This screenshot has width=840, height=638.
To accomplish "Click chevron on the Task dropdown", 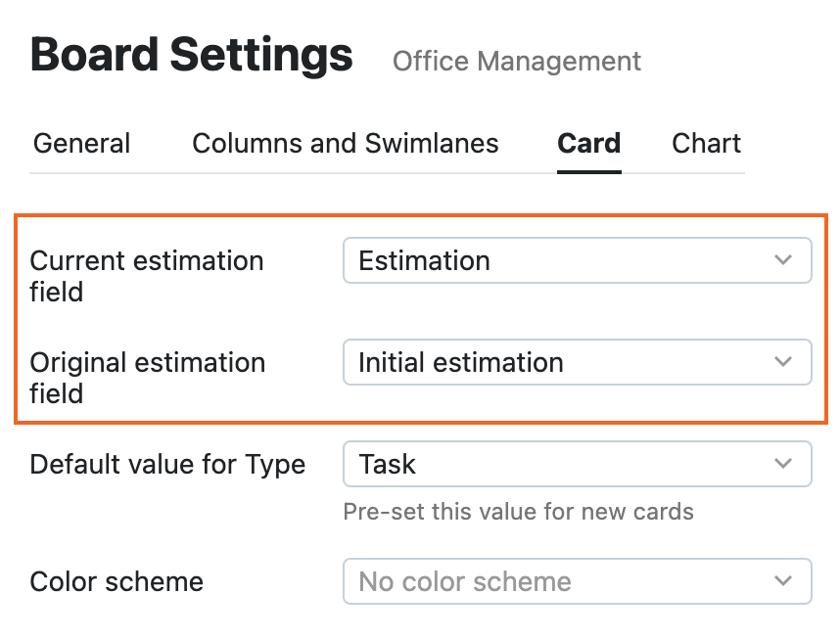I will 782,465.
